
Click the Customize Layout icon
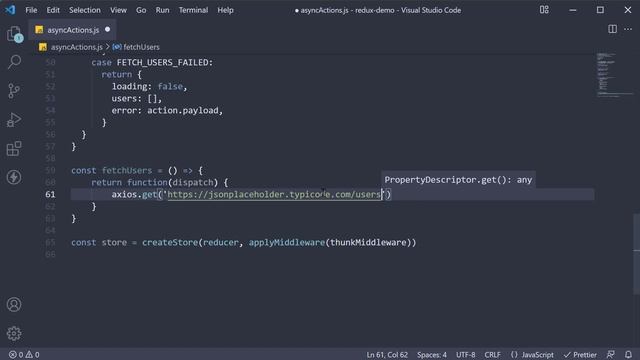pos(544,10)
